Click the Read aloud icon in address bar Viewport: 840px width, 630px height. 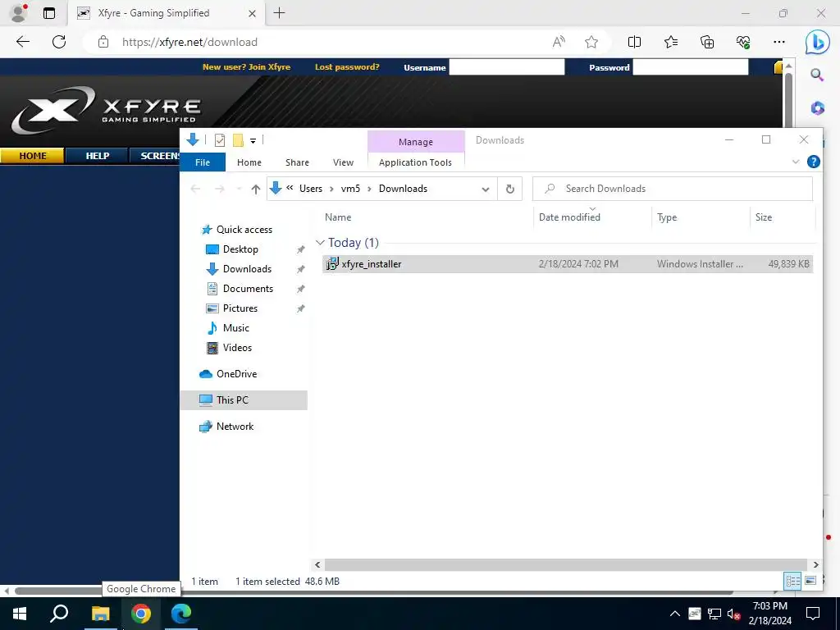click(559, 42)
